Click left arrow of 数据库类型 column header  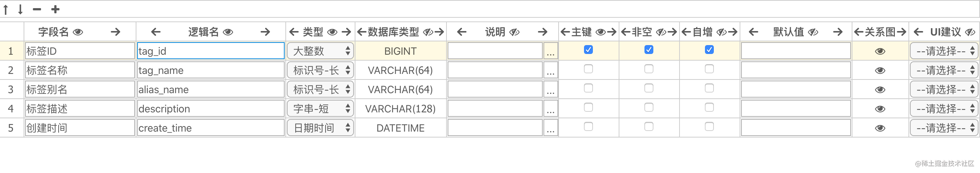(x=361, y=32)
